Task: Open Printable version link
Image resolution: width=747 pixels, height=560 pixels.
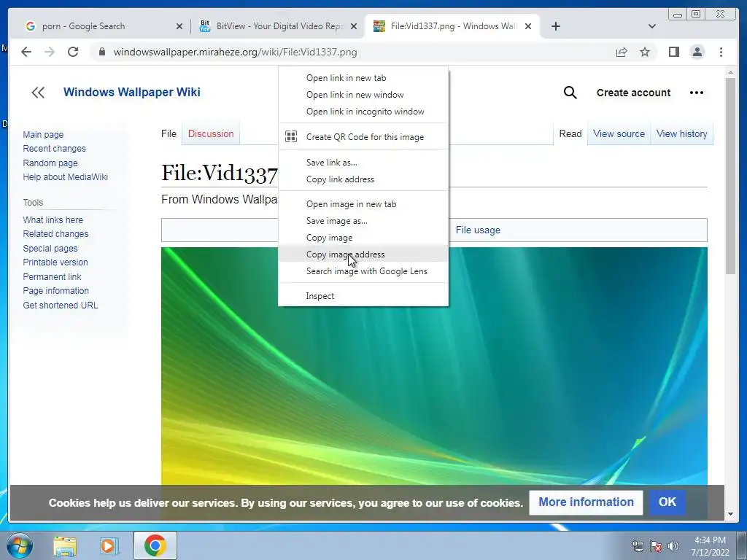Action: point(55,262)
